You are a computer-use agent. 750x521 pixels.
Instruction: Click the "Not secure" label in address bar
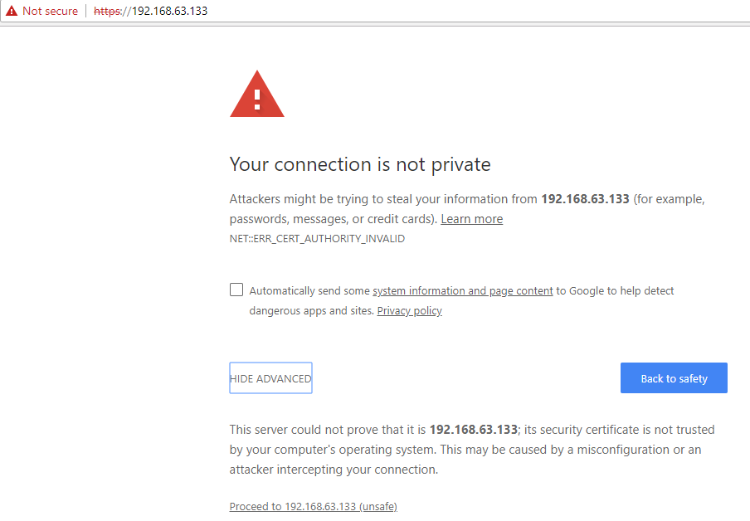coord(50,11)
